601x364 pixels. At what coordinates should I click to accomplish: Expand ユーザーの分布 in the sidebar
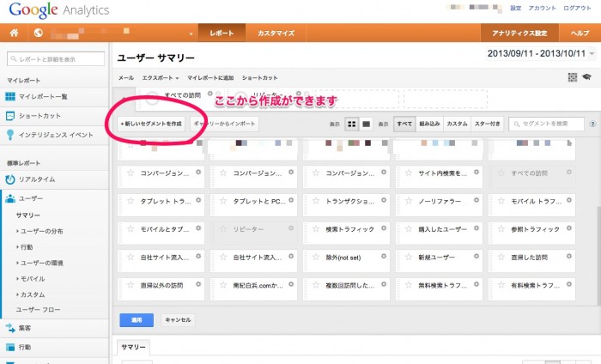(41, 231)
